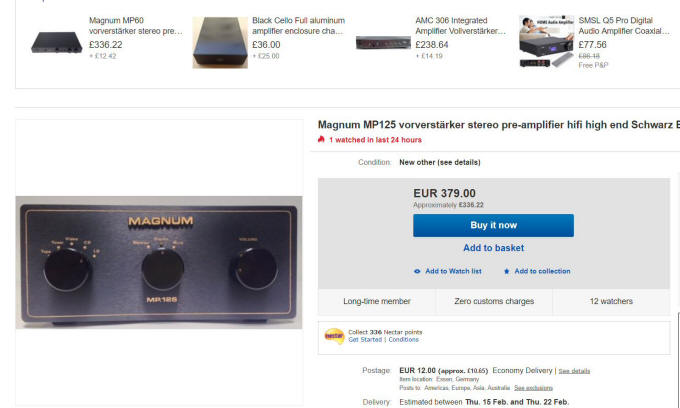Open the AMC 306 Integrated Amplifier thumbnail
Image resolution: width=680 pixels, height=408 pixels.
point(383,43)
